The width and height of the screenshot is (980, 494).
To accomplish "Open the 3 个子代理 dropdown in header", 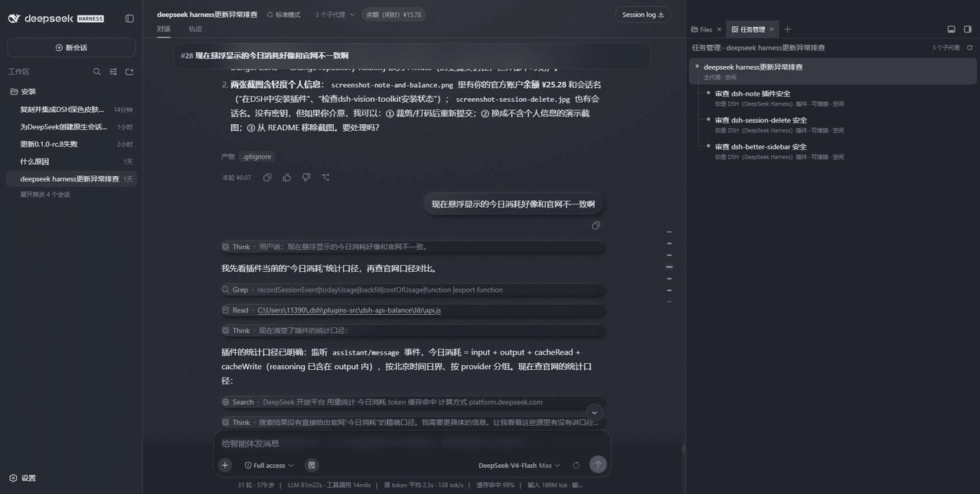I will coord(335,15).
